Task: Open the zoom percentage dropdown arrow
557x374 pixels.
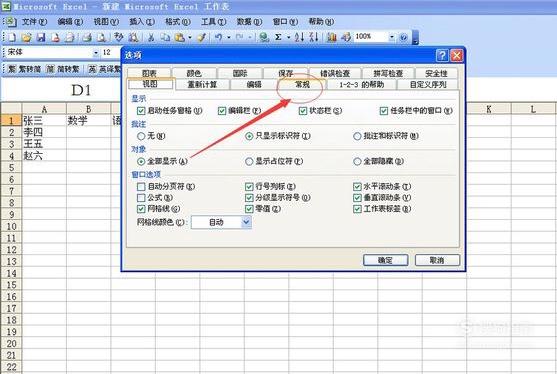Action: click(x=391, y=37)
